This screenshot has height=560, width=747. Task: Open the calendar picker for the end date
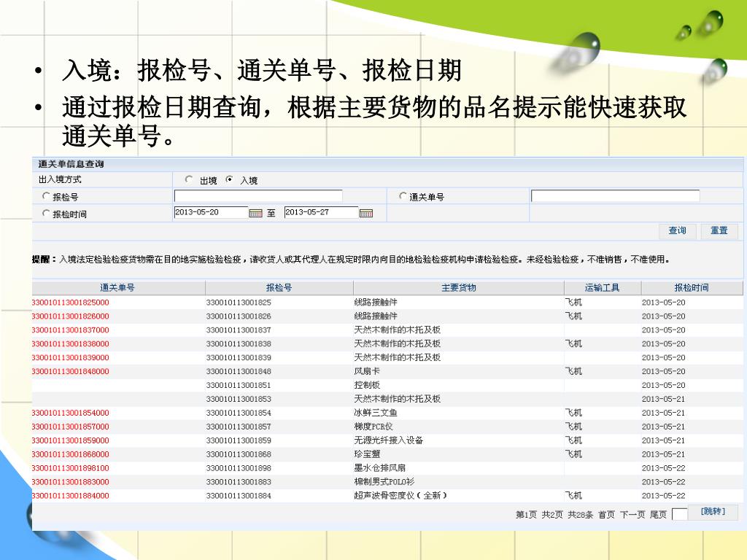[366, 214]
